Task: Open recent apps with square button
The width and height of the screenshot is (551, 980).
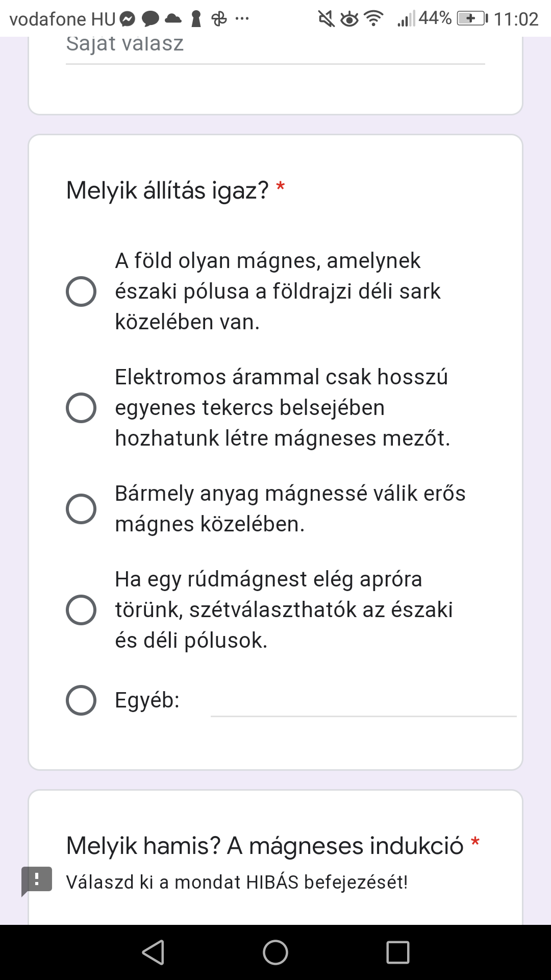Action: pos(398,952)
